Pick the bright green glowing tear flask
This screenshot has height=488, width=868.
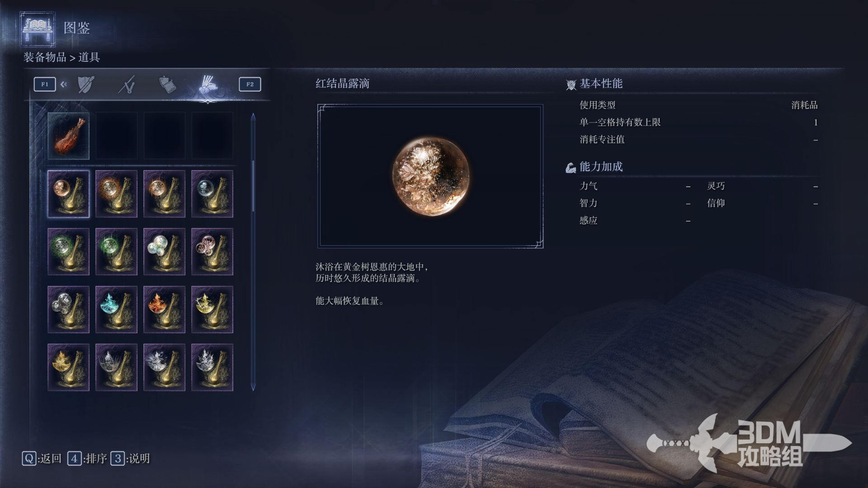116,252
